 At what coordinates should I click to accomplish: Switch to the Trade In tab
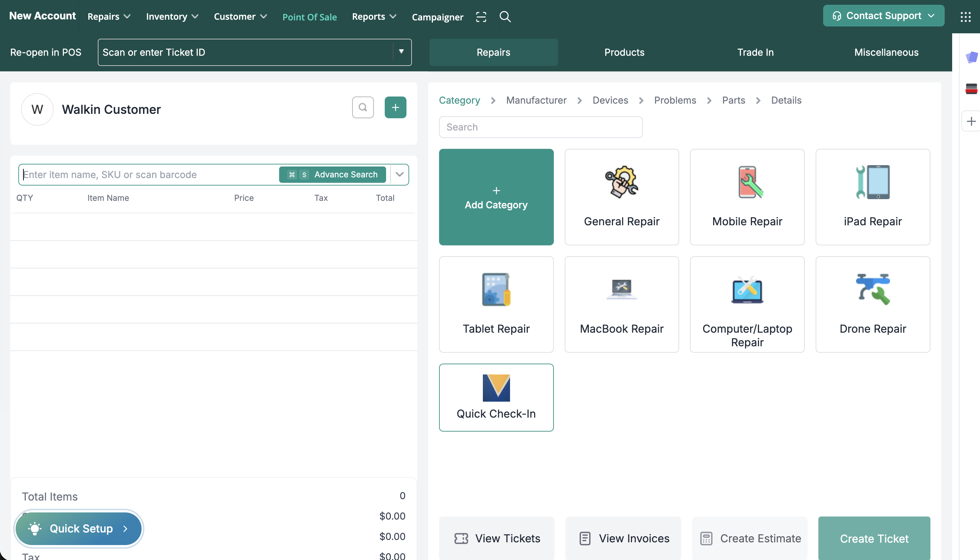point(755,52)
